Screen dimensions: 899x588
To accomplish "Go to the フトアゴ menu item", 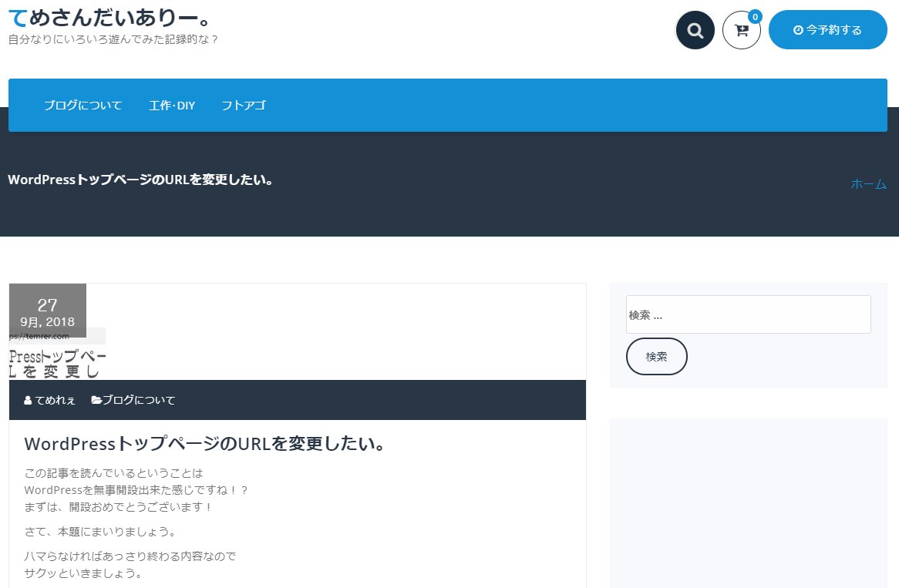I will click(244, 106).
